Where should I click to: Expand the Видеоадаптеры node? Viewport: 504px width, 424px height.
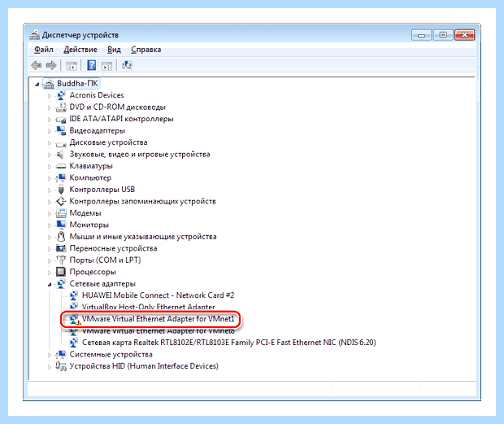[50, 131]
